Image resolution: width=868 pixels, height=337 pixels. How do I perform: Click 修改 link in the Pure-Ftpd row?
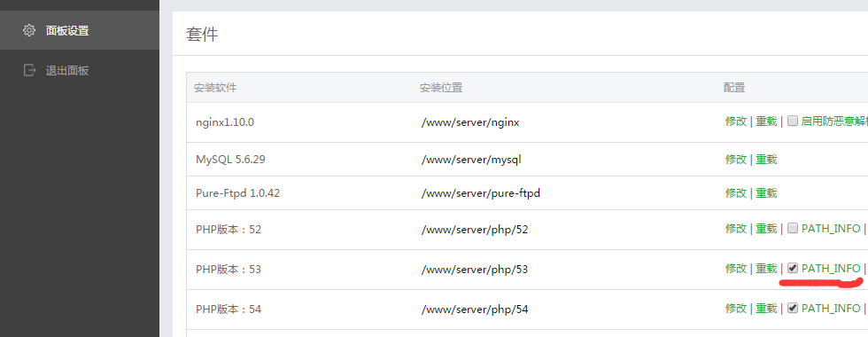tap(736, 193)
